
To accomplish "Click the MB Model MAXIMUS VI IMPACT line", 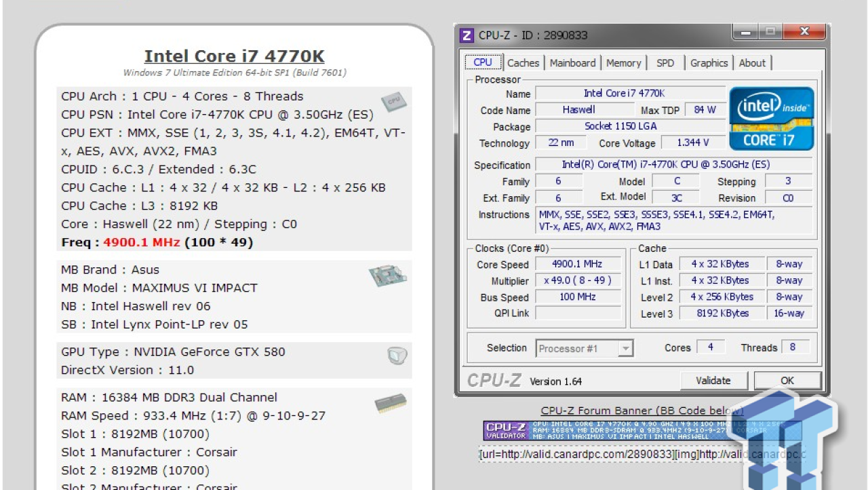I will point(159,288).
